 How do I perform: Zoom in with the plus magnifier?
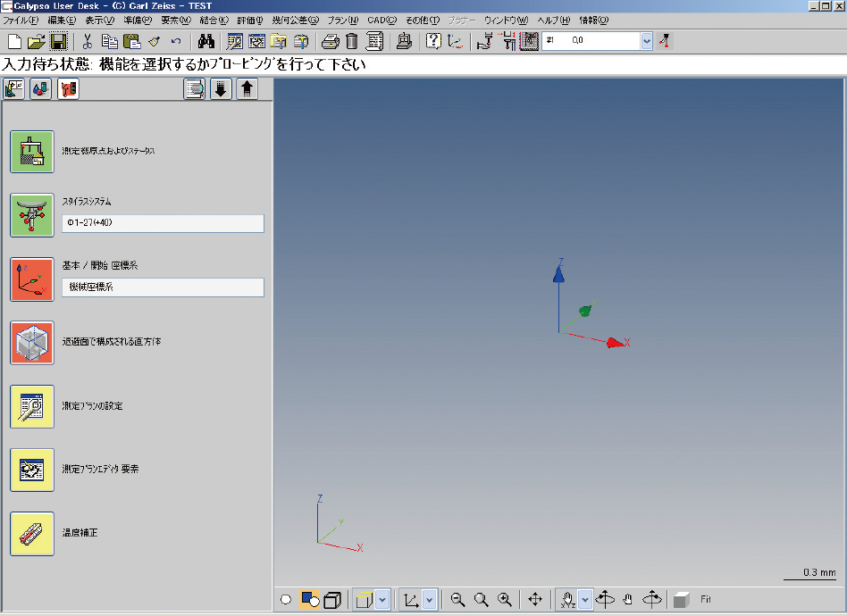coord(505,599)
